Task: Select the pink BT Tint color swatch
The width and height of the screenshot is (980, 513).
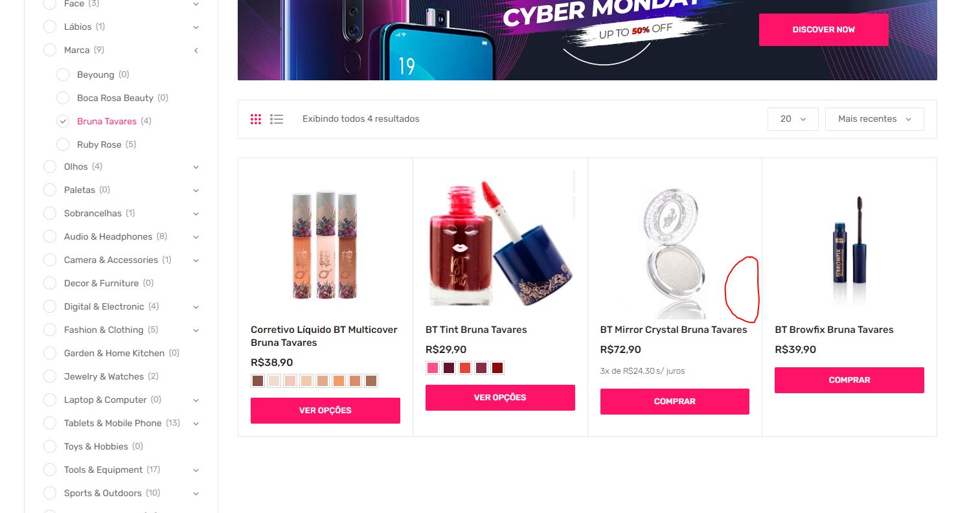Action: click(x=432, y=368)
